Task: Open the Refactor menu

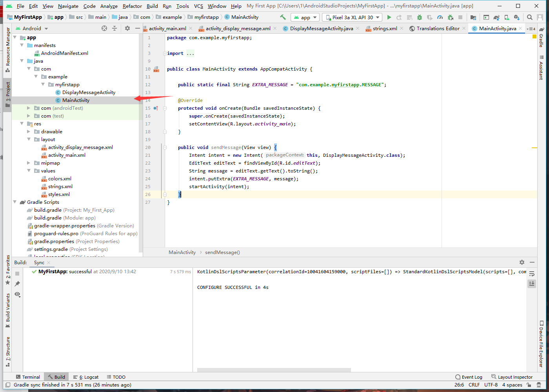Action: click(132, 6)
